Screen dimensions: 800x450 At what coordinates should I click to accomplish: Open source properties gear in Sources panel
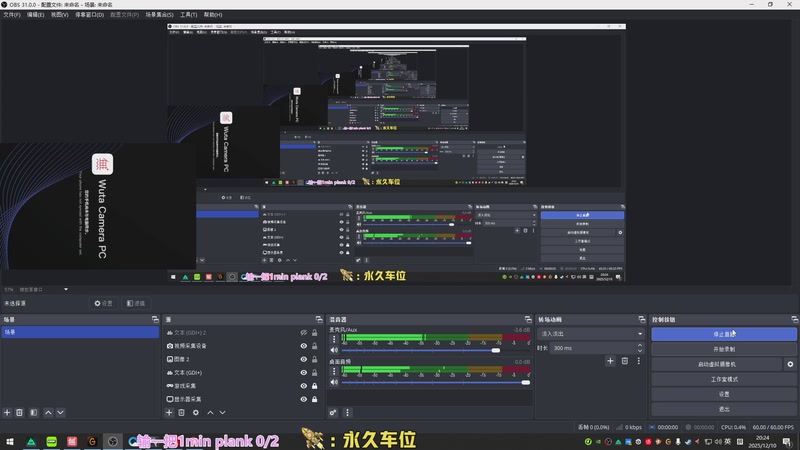pyautogui.click(x=196, y=412)
